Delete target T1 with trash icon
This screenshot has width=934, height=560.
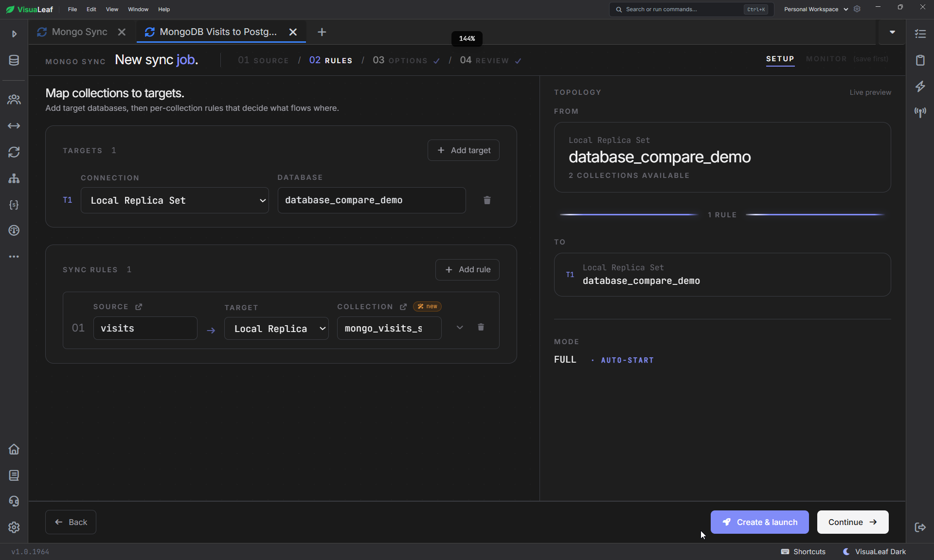point(487,200)
